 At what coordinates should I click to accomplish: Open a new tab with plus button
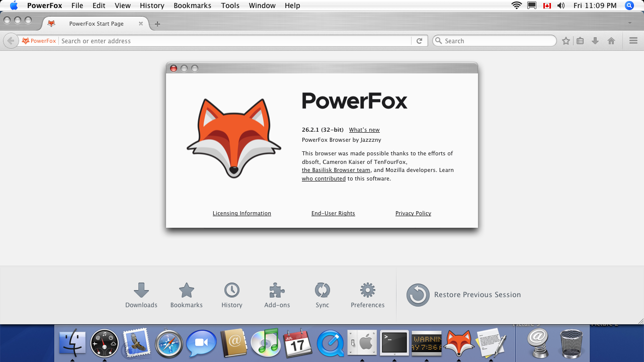[157, 24]
